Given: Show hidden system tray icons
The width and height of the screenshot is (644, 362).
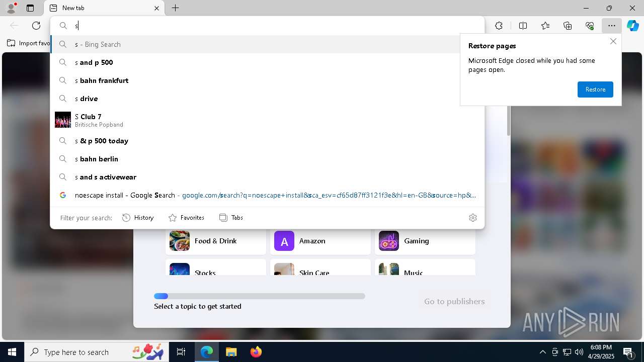Looking at the screenshot, I should point(542,352).
